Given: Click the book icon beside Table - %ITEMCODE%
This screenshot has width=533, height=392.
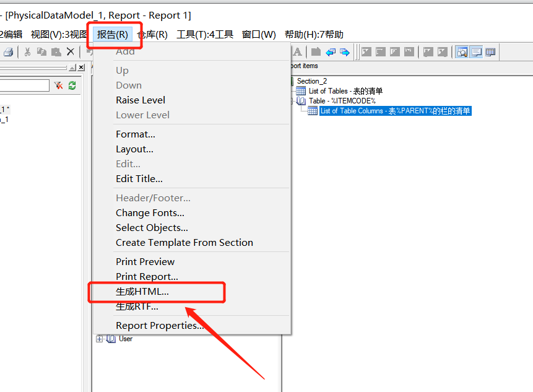Looking at the screenshot, I should [x=301, y=101].
